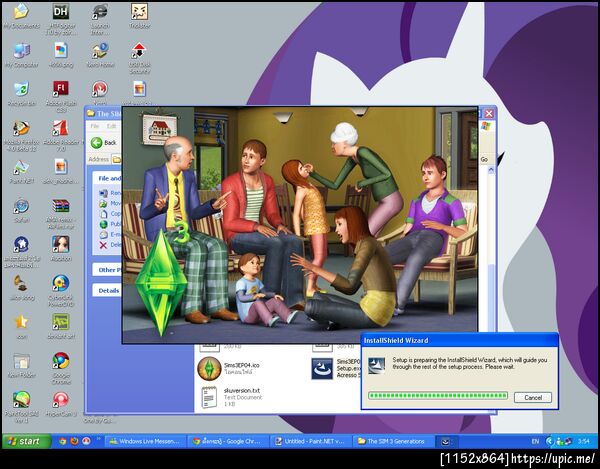600x469 pixels.
Task: Launch Firefox from Quick Launch bar
Action: pyautogui.click(x=74, y=441)
